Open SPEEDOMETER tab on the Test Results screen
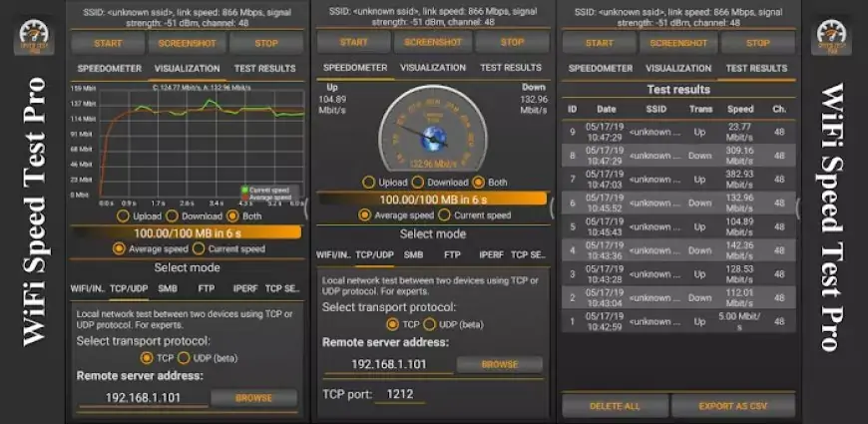Screen dimensions: 868x424 601,69
